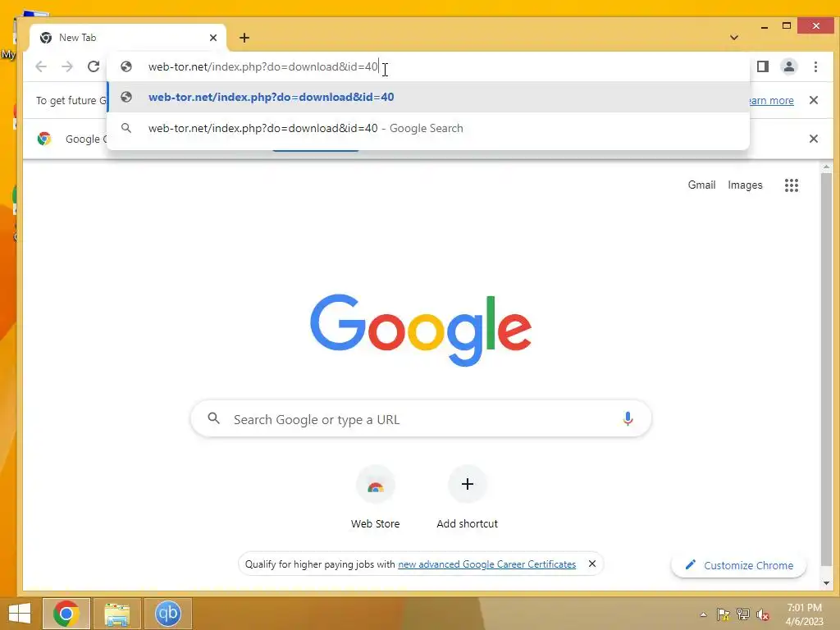Show hidden tray icons arrow
The width and height of the screenshot is (840, 630).
tap(703, 614)
